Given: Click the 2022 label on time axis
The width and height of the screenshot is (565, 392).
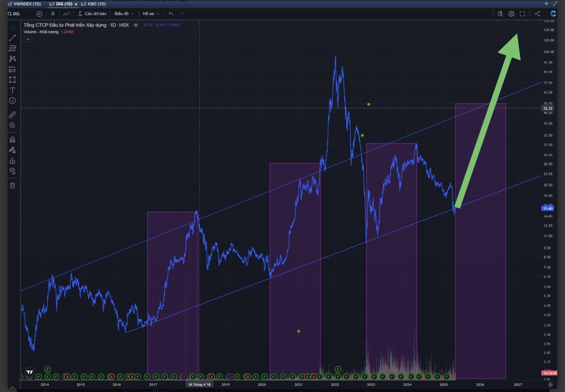Looking at the screenshot, I should click(335, 384).
